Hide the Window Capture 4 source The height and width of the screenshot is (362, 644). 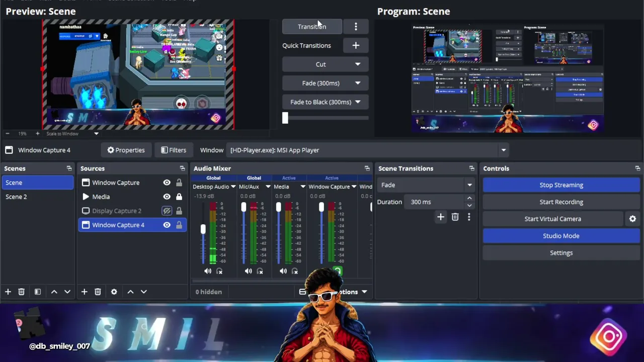167,225
